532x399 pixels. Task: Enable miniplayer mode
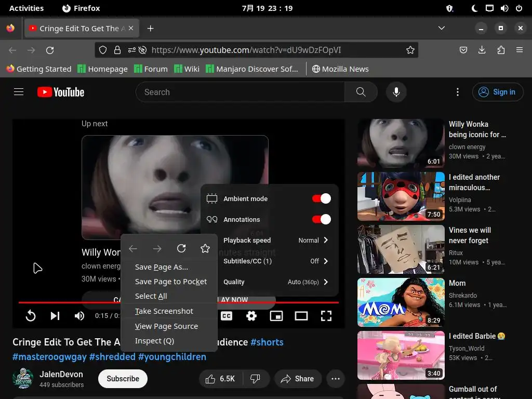click(x=276, y=316)
